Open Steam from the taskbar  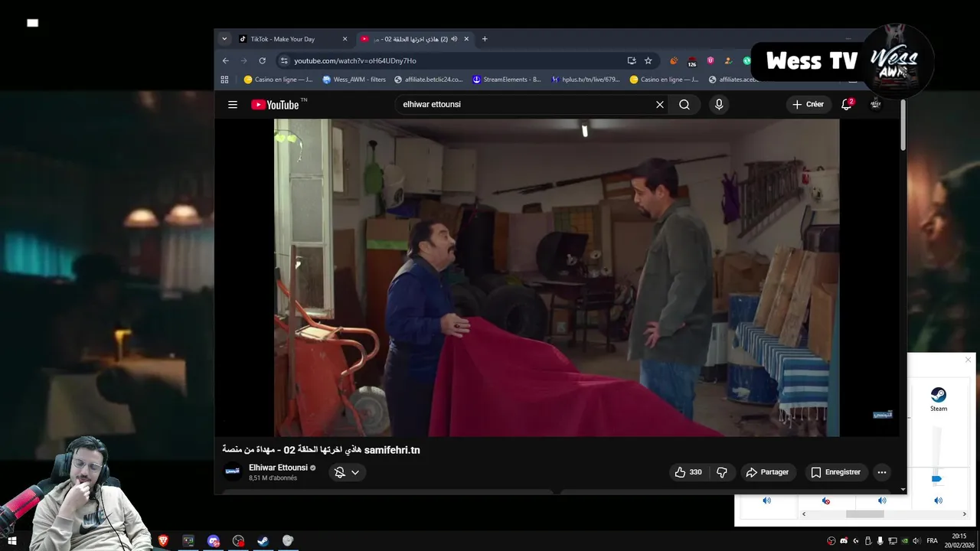point(263,540)
